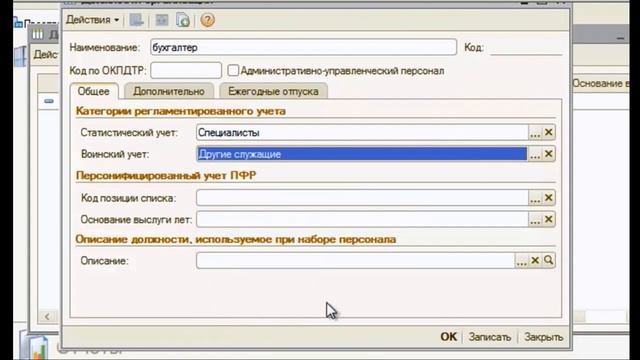
Task: Click the Код field
Action: click(526, 47)
